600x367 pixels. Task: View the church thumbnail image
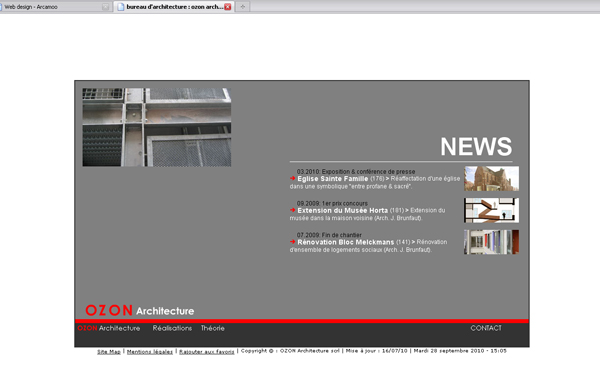click(491, 178)
